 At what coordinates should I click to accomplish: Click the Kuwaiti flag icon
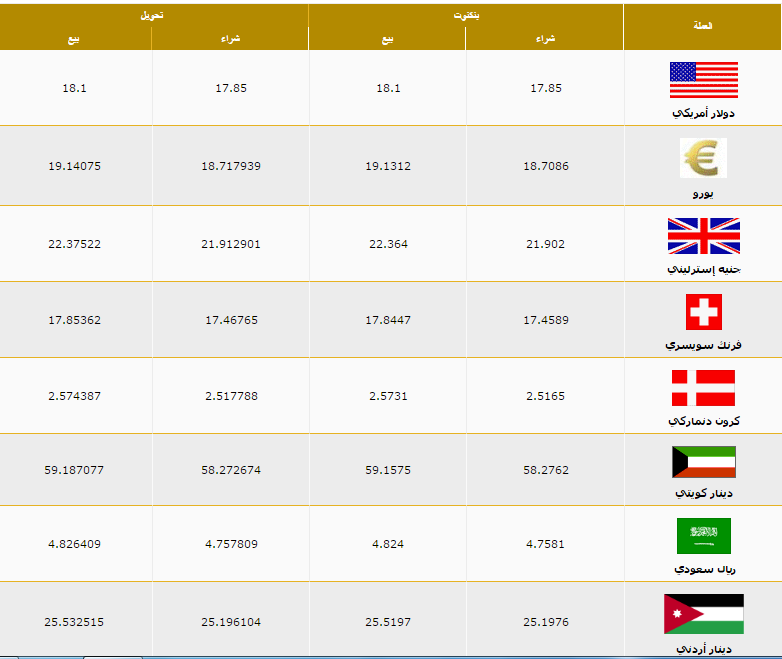[x=704, y=462]
